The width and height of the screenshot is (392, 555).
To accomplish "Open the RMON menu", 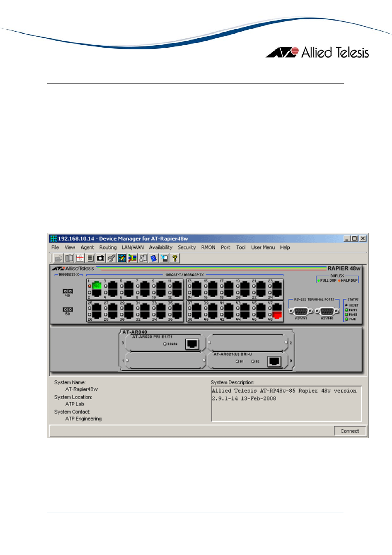I will [208, 247].
